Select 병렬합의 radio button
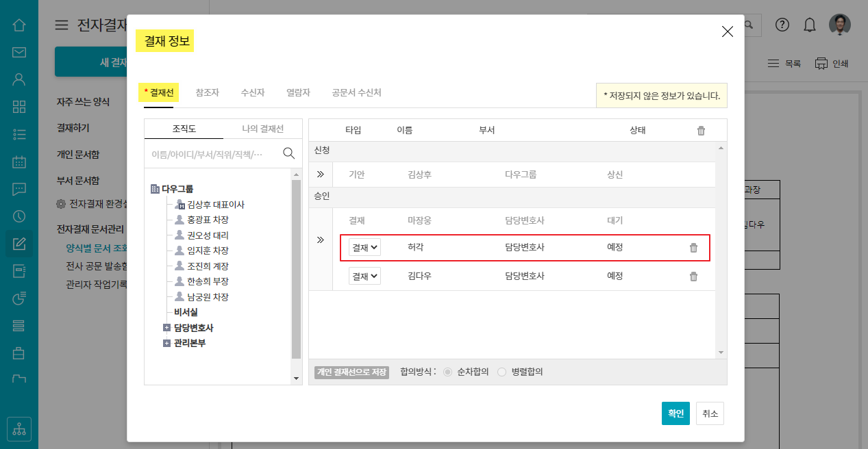 pos(502,372)
